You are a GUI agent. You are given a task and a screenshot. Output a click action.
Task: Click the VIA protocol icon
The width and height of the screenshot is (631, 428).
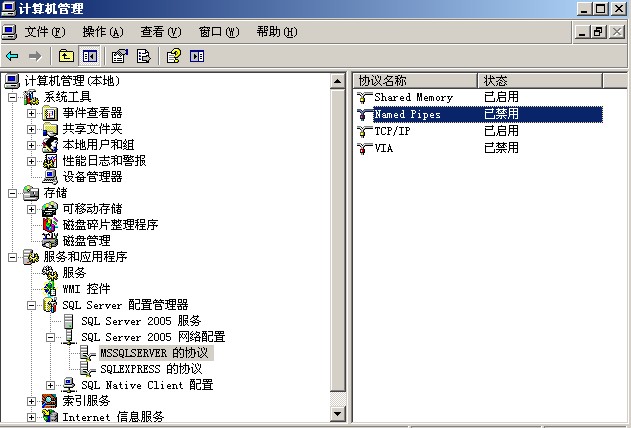tap(364, 148)
